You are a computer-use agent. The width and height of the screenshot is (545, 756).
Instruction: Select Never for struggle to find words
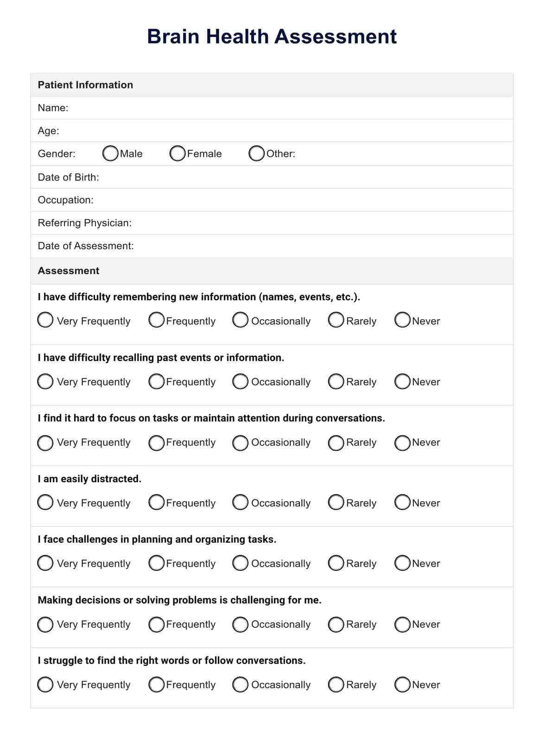tap(402, 685)
